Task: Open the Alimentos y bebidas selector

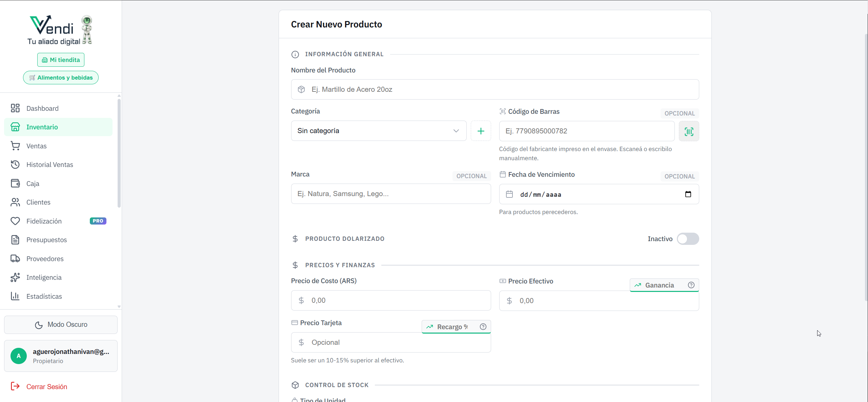Action: (61, 78)
